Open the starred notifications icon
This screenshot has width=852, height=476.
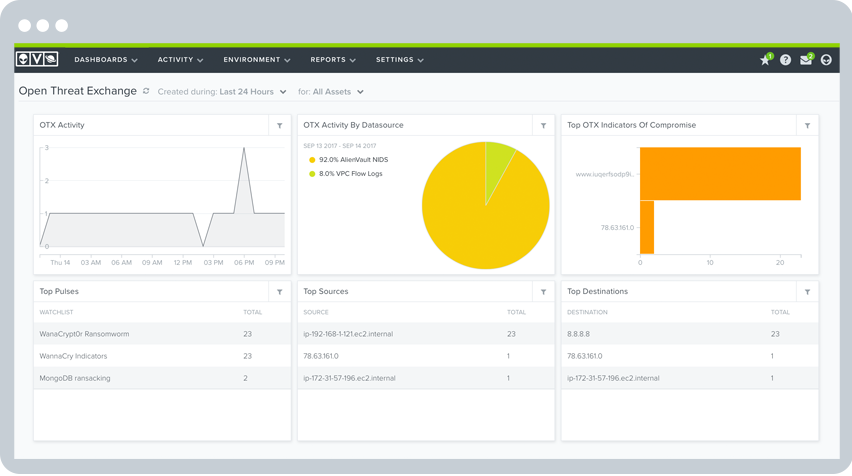[x=765, y=60]
